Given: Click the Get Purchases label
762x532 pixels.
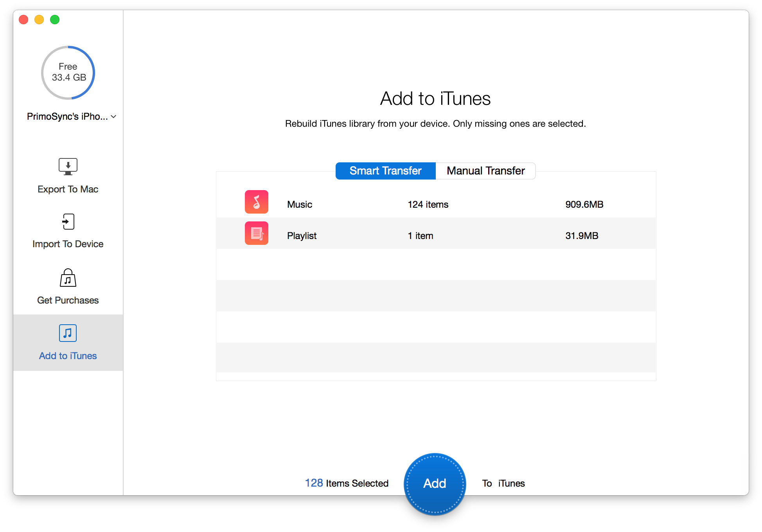Looking at the screenshot, I should coord(68,300).
